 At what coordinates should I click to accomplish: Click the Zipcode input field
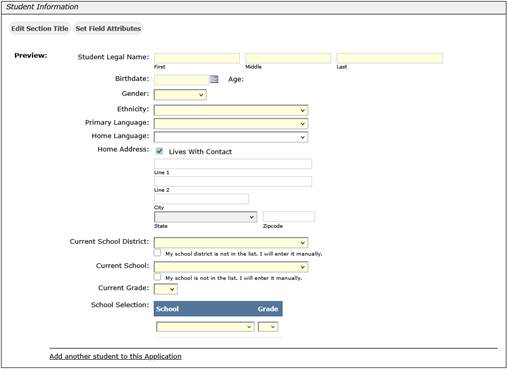[x=289, y=216]
